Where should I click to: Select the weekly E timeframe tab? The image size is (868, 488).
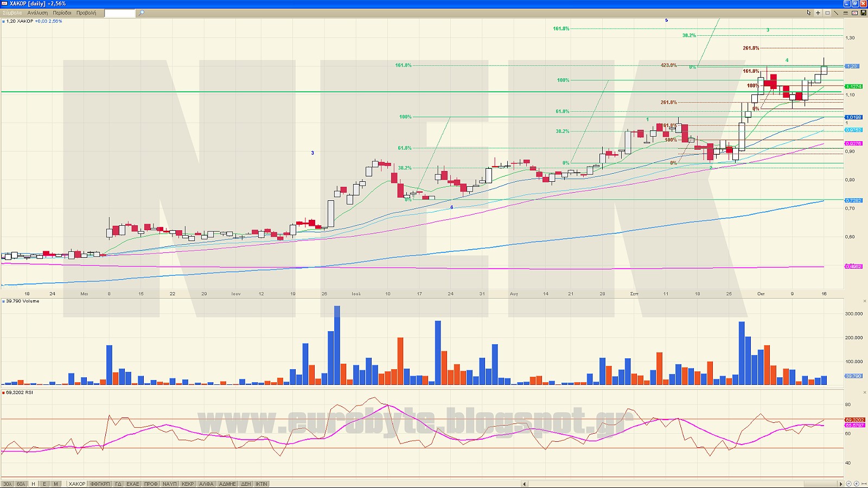click(x=44, y=484)
